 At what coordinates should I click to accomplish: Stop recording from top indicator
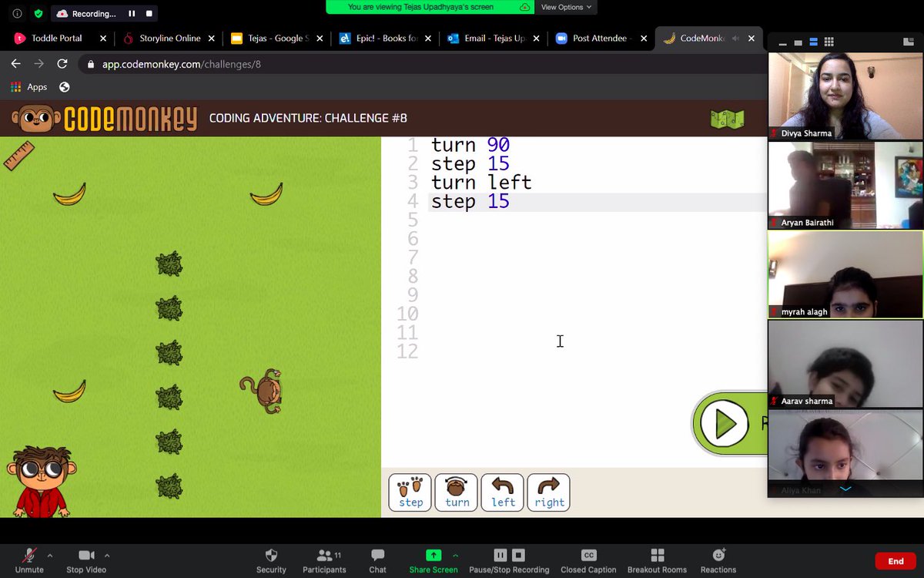149,13
